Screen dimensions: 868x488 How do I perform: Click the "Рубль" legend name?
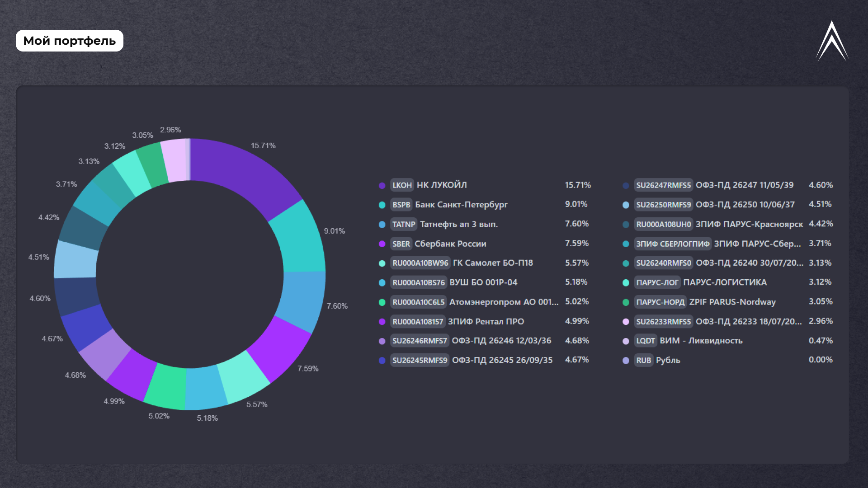(x=668, y=360)
